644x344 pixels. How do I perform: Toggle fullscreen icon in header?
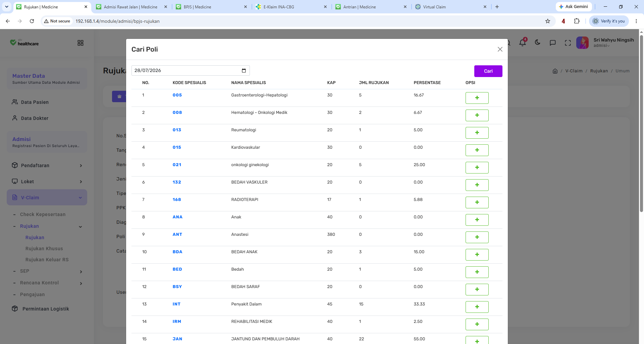568,43
